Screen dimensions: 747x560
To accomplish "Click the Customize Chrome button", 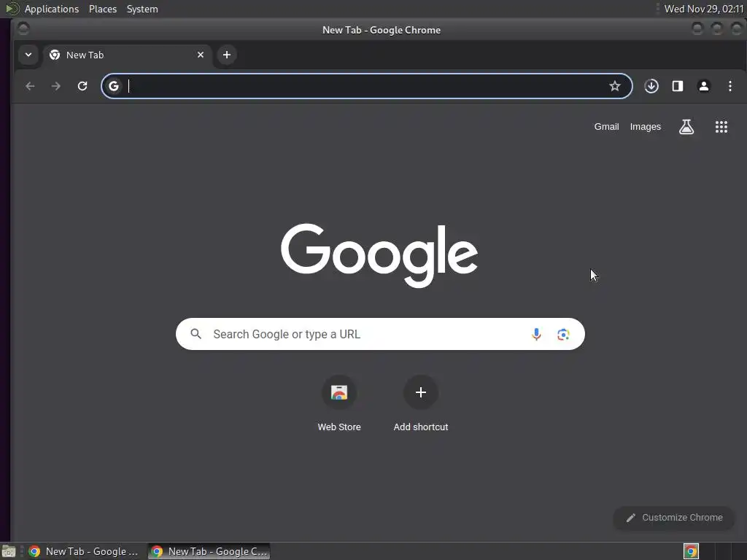I will click(x=674, y=518).
